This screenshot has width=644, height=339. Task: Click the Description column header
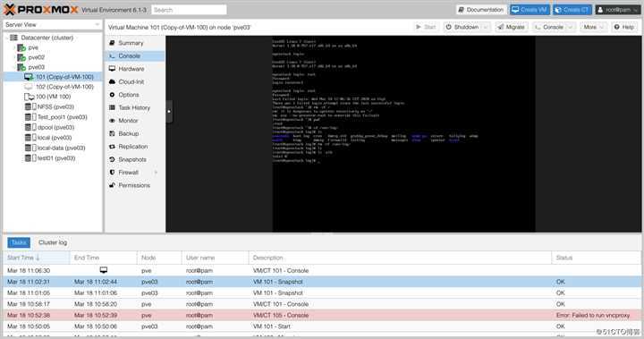(x=400, y=258)
